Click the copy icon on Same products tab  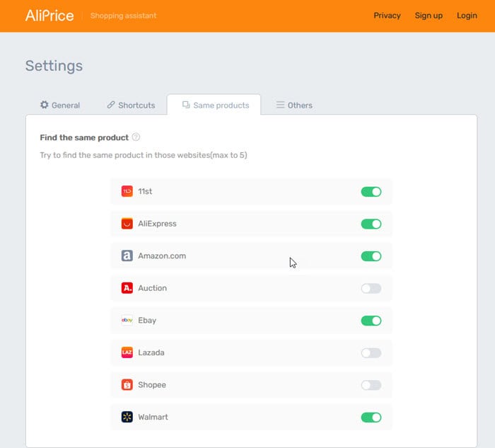(186, 105)
